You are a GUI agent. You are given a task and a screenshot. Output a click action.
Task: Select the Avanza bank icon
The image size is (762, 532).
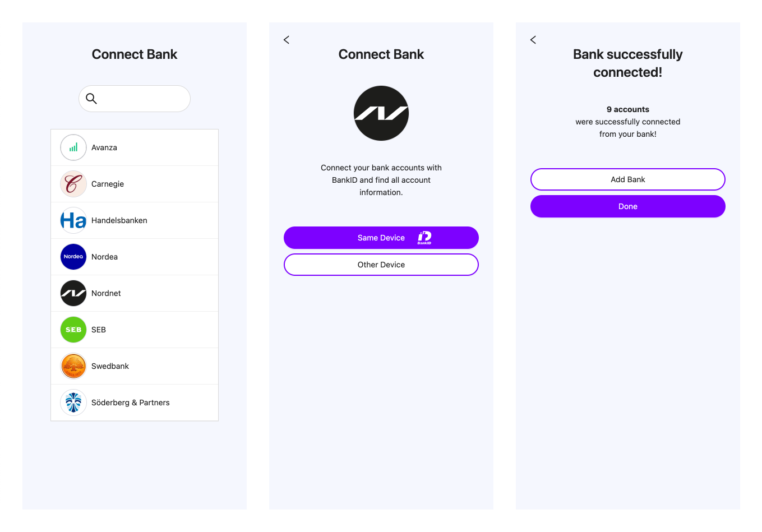(x=73, y=147)
